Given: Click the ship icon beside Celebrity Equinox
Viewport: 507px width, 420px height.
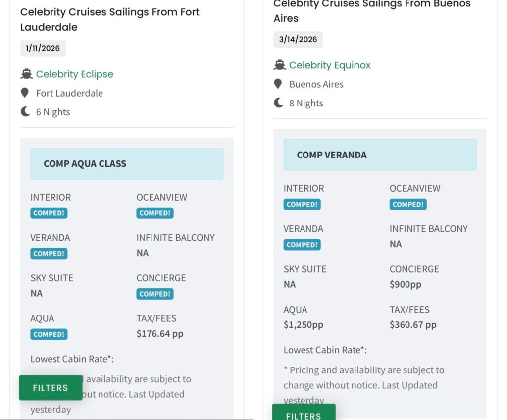Looking at the screenshot, I should pyautogui.click(x=279, y=65).
